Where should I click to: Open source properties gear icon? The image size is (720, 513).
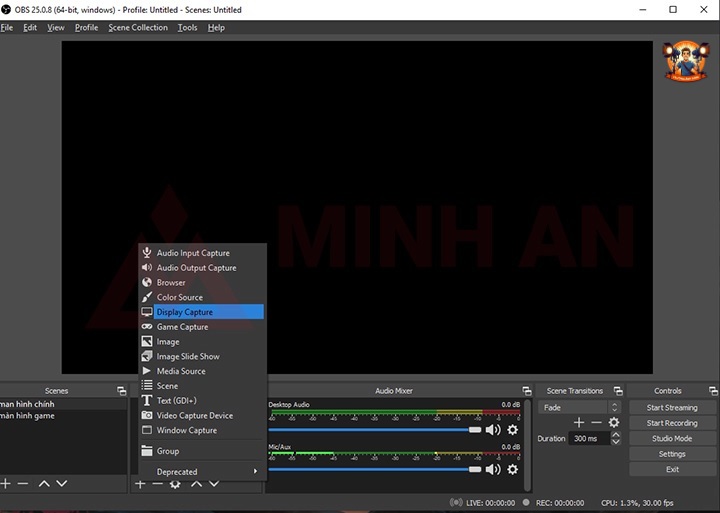pos(175,484)
